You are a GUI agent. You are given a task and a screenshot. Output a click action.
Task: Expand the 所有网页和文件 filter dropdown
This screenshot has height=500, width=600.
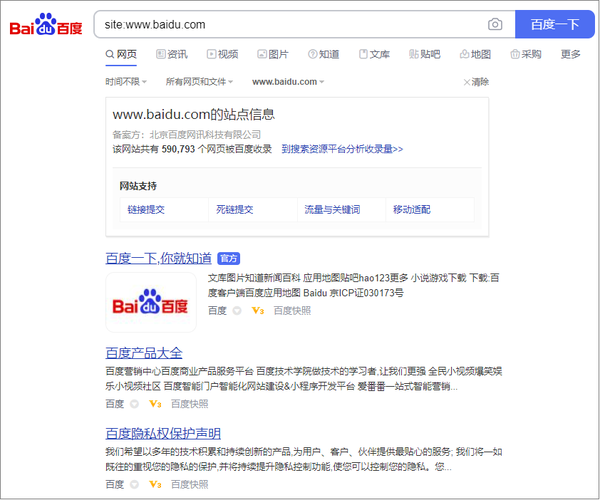[199, 81]
